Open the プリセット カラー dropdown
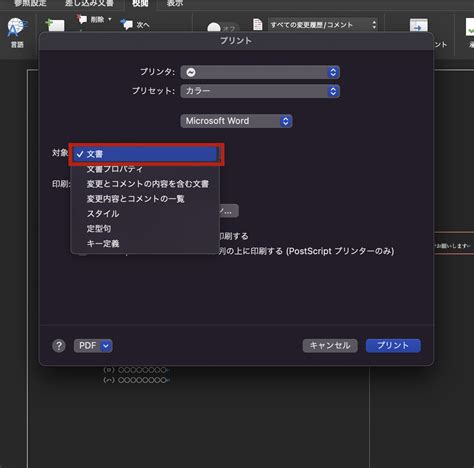474x468 pixels. (x=260, y=91)
